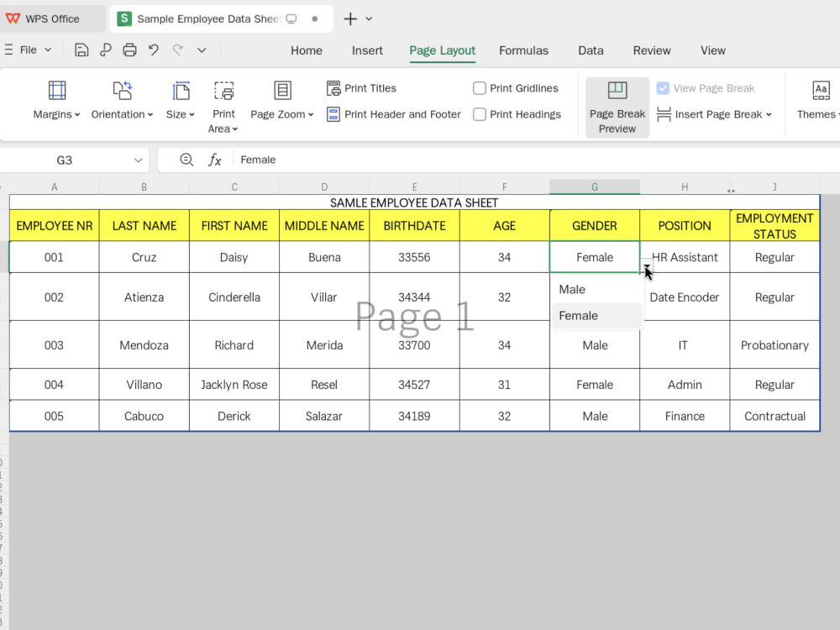Select cell containing Probationary

[x=774, y=345]
